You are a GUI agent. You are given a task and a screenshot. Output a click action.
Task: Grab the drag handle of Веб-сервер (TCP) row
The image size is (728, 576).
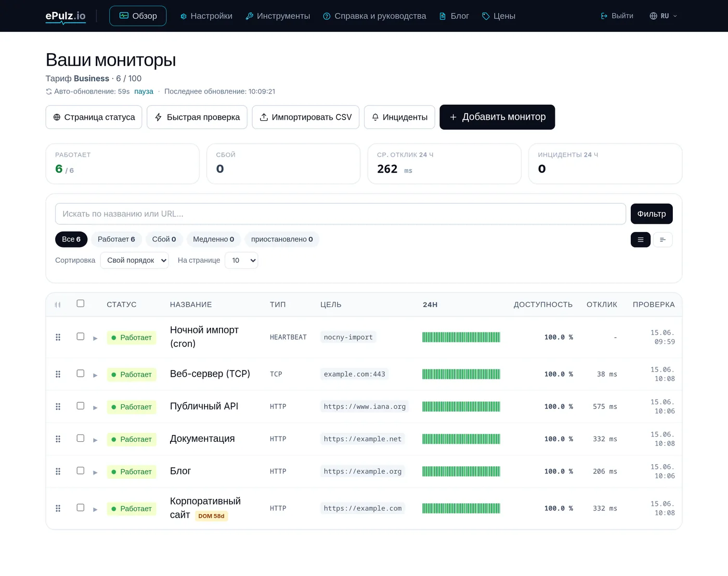[x=58, y=374]
